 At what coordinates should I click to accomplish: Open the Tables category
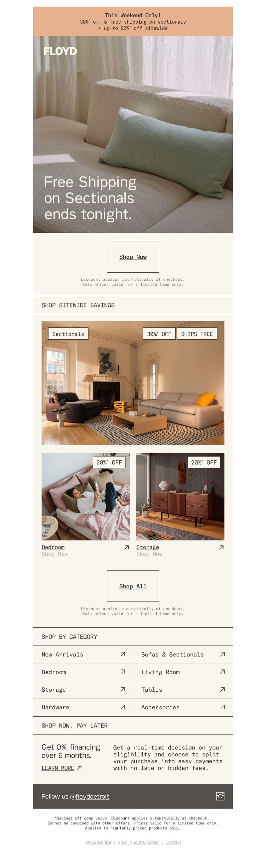(x=183, y=690)
